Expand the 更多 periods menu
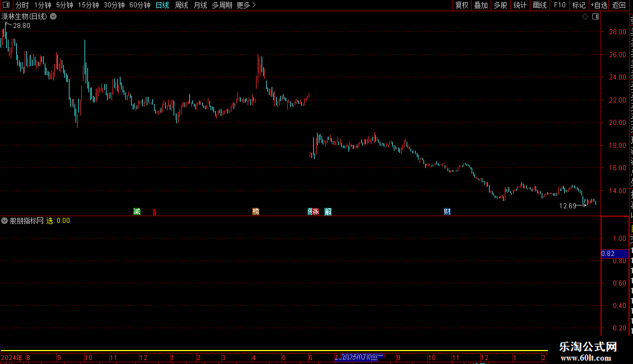 [x=246, y=5]
